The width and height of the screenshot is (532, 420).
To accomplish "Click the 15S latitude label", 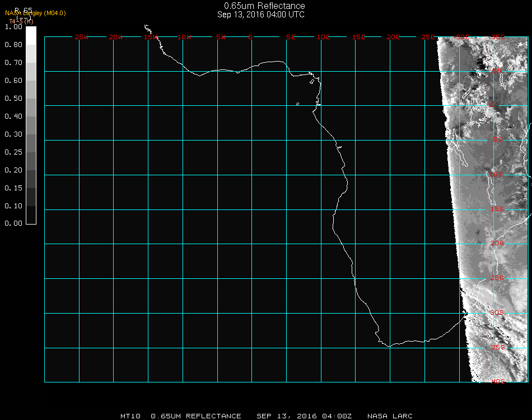I will click(497, 209).
